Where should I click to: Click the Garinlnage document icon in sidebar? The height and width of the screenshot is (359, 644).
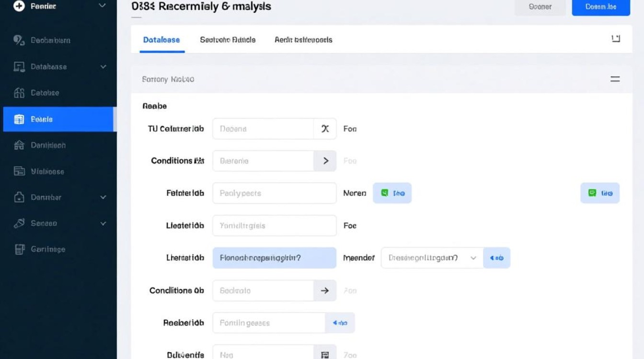coord(19,249)
